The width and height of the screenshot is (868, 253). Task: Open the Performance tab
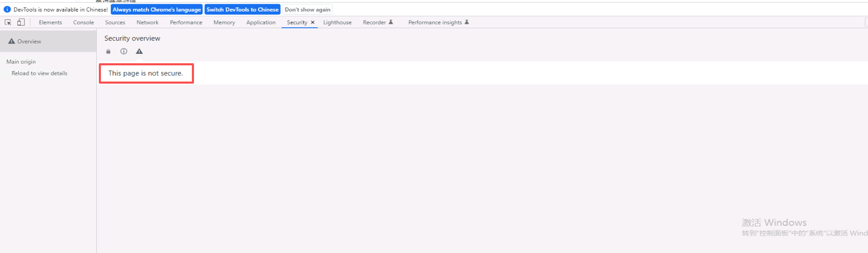[186, 22]
